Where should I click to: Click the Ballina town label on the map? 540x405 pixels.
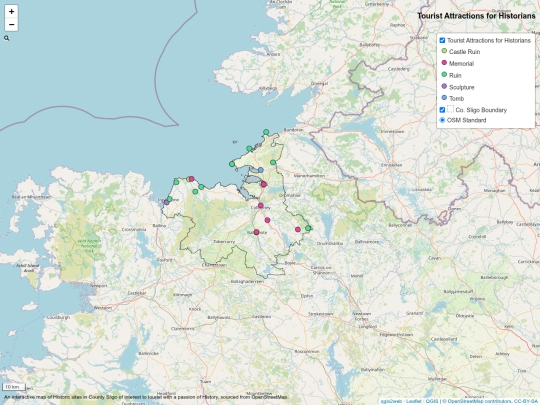pyautogui.click(x=159, y=226)
